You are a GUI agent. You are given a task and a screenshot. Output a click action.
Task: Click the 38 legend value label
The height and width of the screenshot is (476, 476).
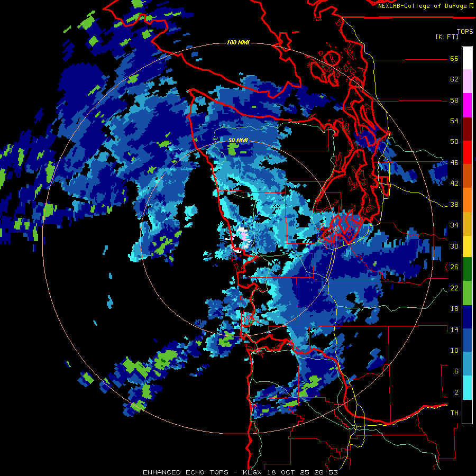click(x=454, y=204)
